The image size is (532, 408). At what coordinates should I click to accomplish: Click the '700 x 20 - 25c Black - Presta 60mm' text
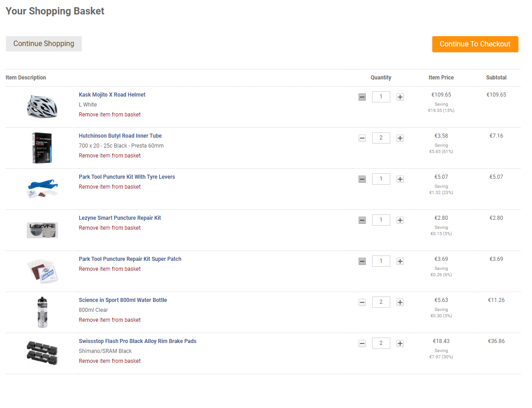coord(121,146)
